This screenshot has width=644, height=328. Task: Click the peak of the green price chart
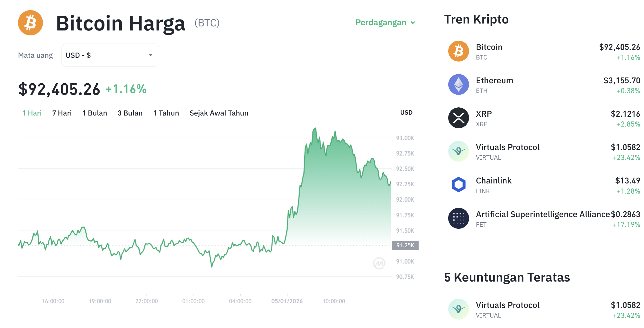315,128
